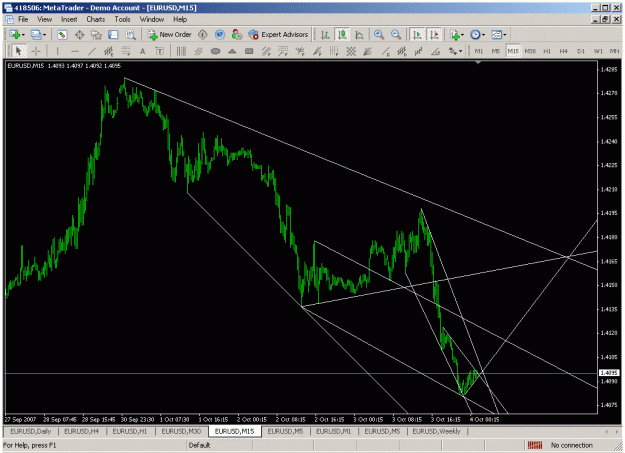Viewport: 625px width, 453px height.
Task: Switch timeframe to M5
Action: coord(495,51)
